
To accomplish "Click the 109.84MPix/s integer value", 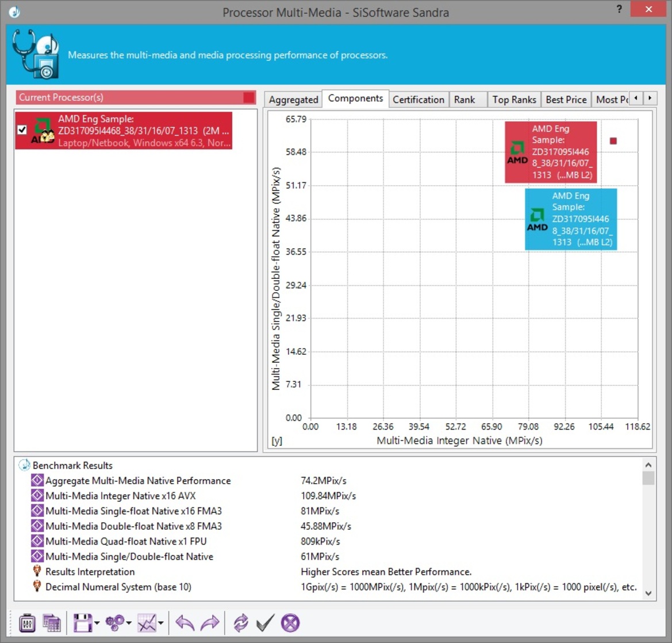I will coord(328,496).
